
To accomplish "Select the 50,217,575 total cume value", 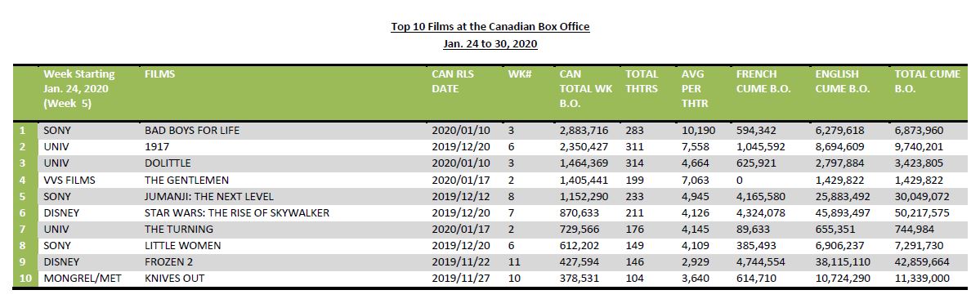I will 923,213.
